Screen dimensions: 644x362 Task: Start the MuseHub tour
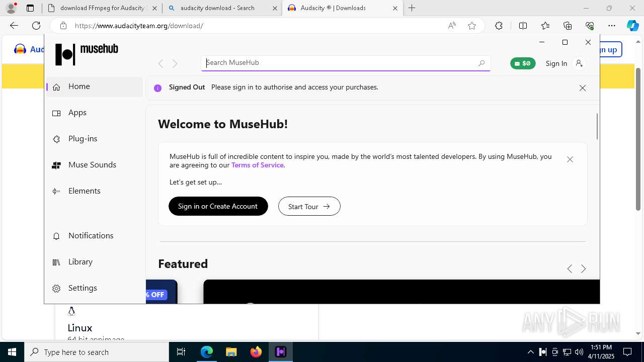point(309,206)
